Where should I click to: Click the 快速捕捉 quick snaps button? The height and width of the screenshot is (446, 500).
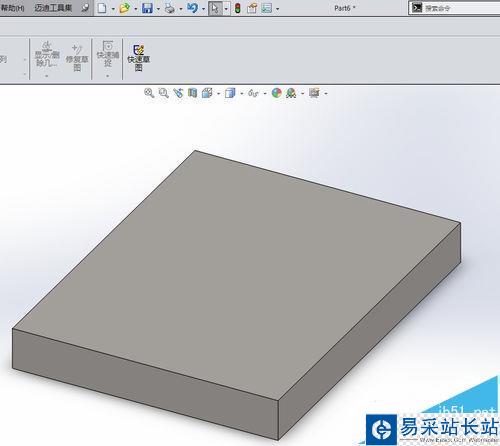coord(108,54)
